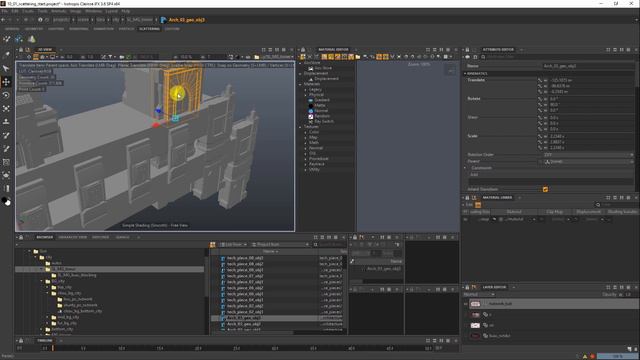This screenshot has width=640, height=360.
Task: Open the List View dropdown in browser
Action: [x=233, y=244]
